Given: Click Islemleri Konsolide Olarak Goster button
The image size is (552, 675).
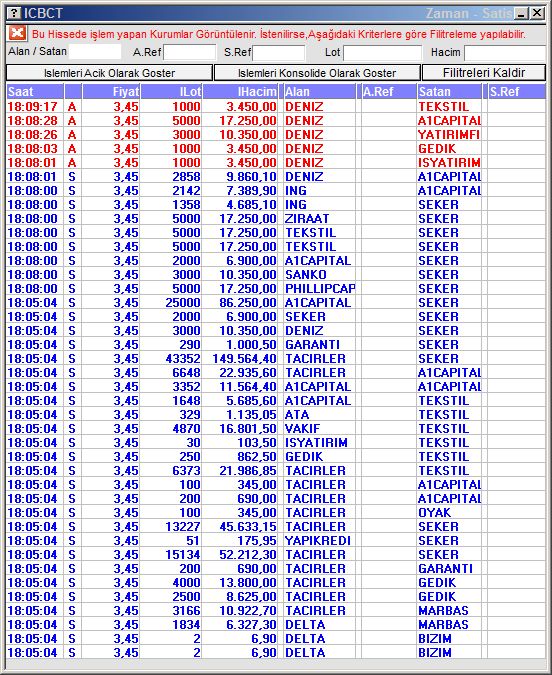Looking at the screenshot, I should pyautogui.click(x=317, y=73).
